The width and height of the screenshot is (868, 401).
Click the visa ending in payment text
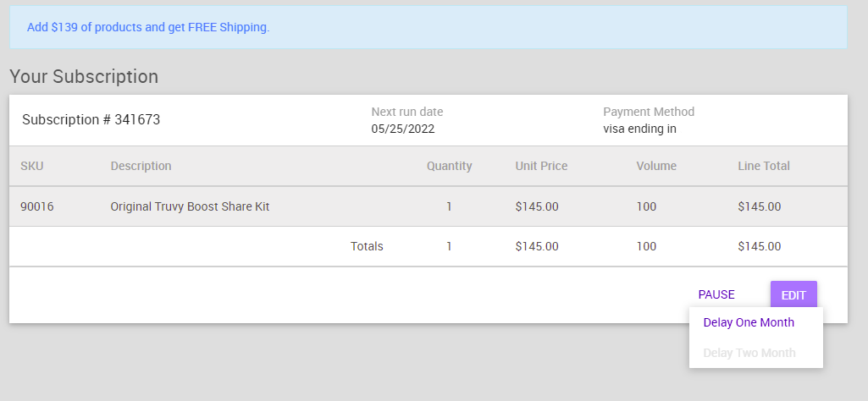click(x=639, y=129)
